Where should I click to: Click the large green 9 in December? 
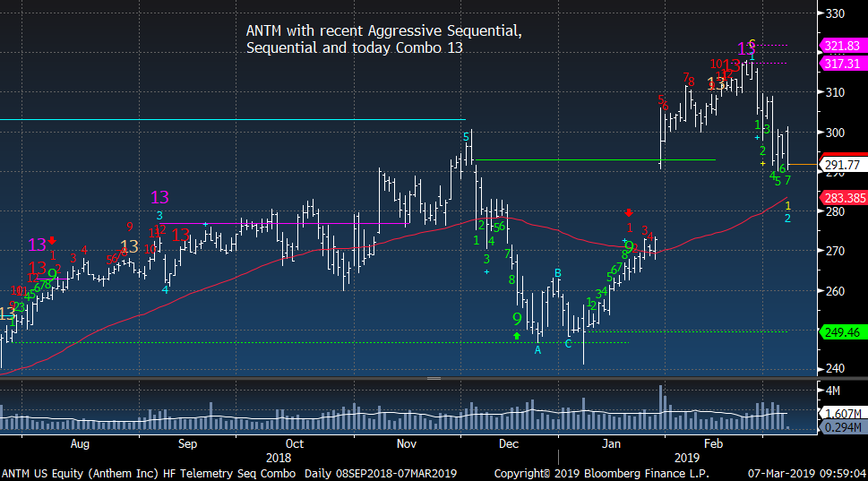[x=517, y=319]
